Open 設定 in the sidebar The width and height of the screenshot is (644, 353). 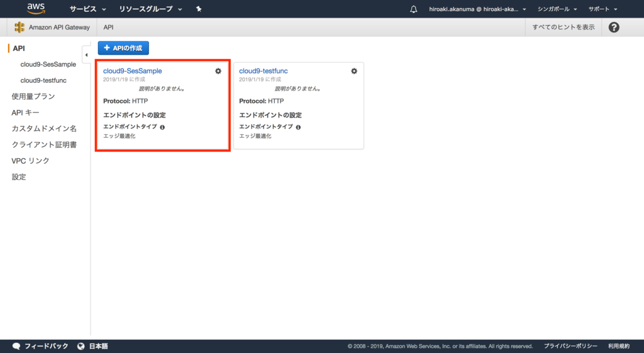click(x=18, y=176)
